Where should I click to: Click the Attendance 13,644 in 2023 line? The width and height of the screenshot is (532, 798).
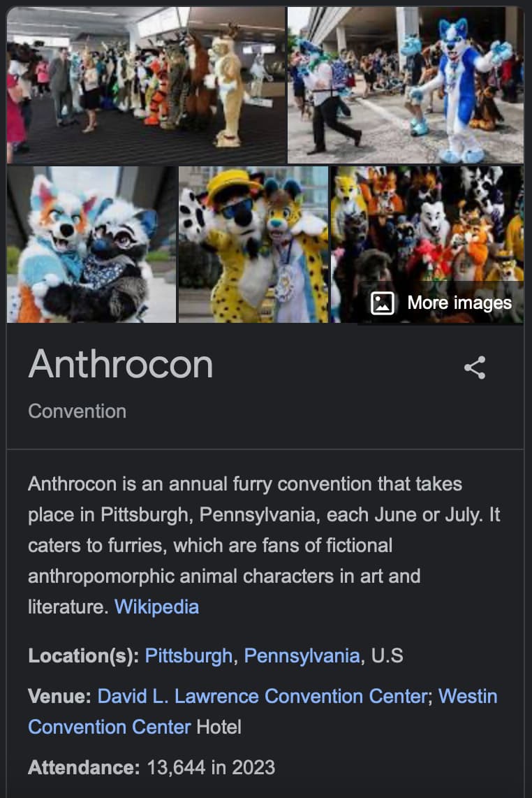click(x=152, y=767)
